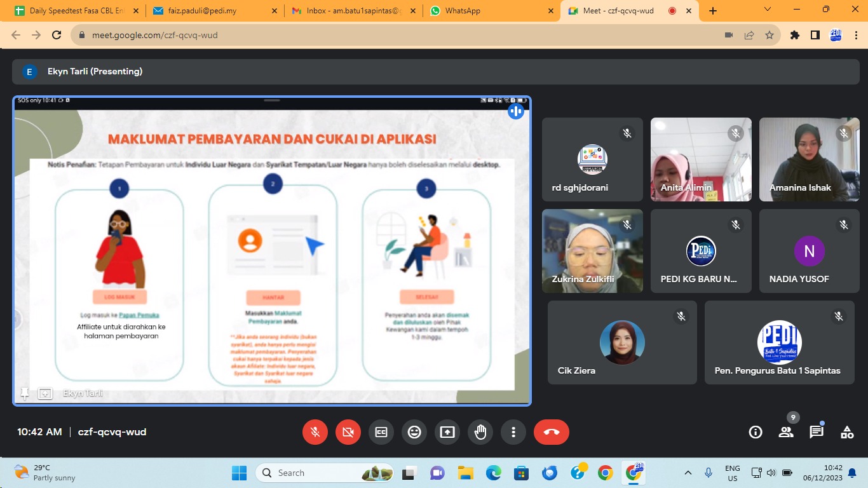868x488 pixels.
Task: Click Anita Alimin's video tile
Action: click(700, 159)
